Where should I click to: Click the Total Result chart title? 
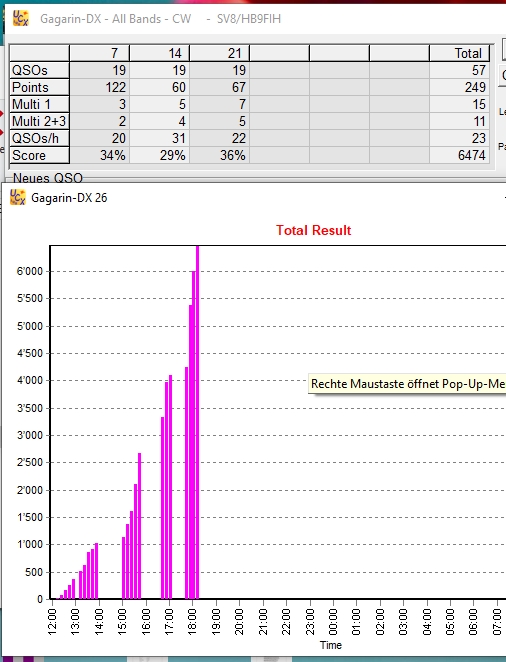(x=314, y=230)
